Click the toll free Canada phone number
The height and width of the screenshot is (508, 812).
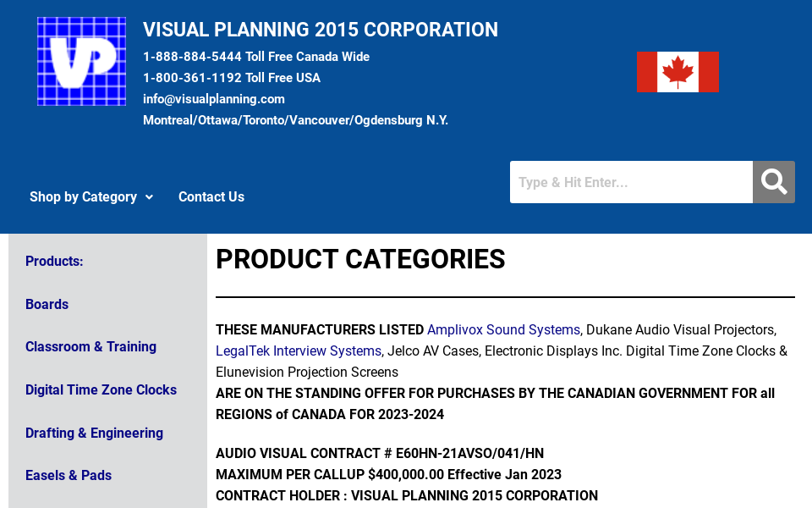point(194,57)
